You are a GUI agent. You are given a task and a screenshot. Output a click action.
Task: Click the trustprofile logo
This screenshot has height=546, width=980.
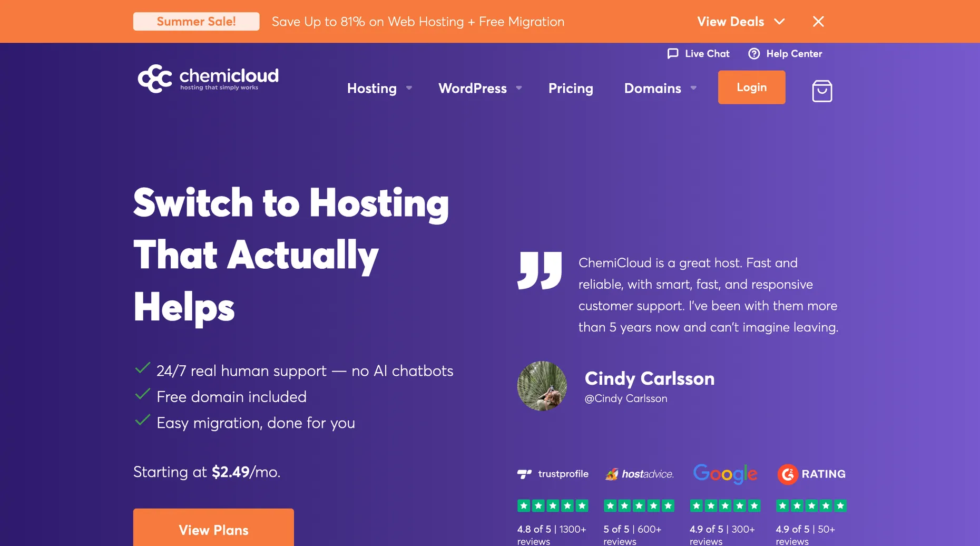pos(553,474)
